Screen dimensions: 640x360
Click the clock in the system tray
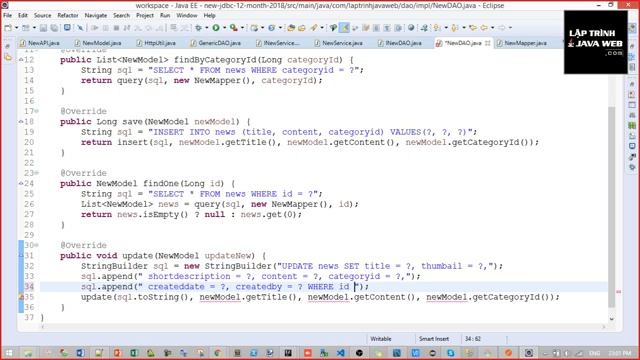[x=620, y=353]
